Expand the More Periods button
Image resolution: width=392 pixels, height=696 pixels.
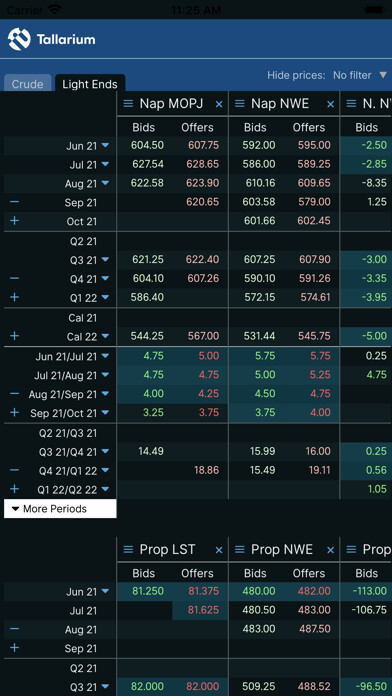tap(60, 509)
